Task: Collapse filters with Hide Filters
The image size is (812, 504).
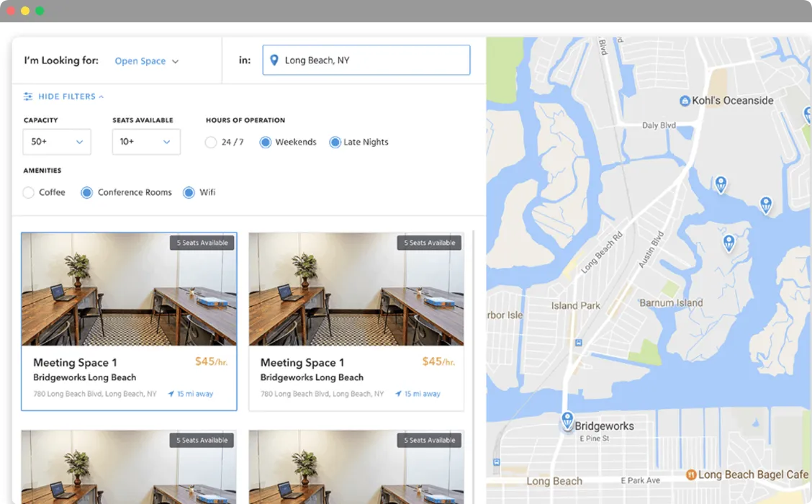Action: coord(63,96)
